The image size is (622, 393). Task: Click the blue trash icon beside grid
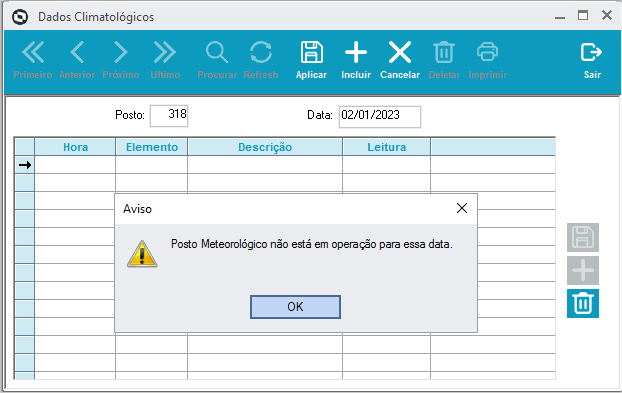point(583,303)
